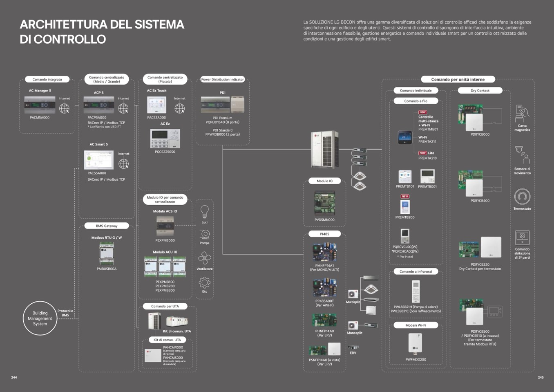Viewport: 554px width, 392px height.
Task: Select the Luci light bulb icon
Action: point(205,212)
